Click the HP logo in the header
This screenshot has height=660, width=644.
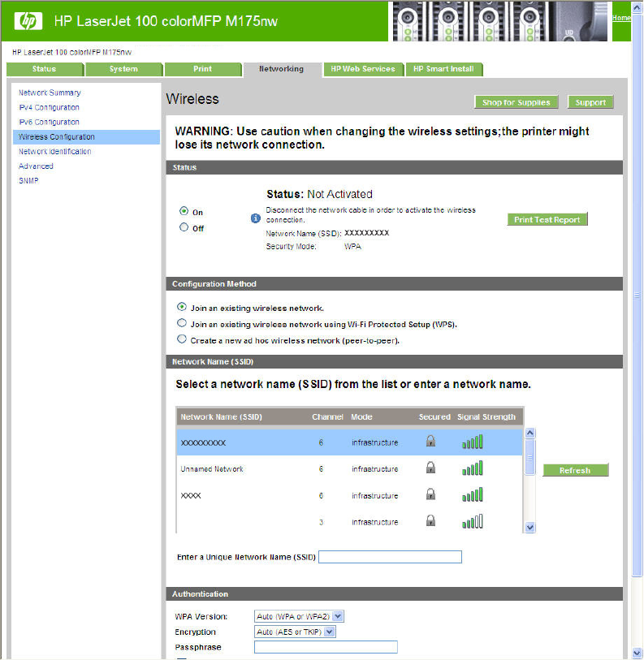coord(28,20)
